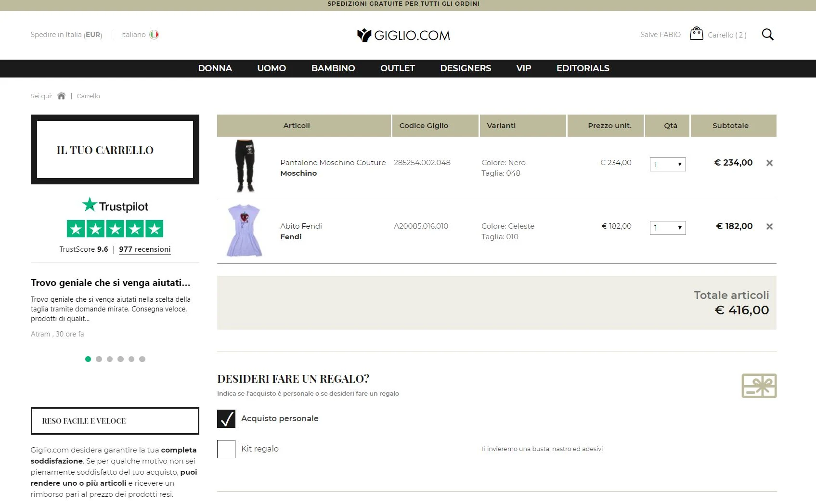This screenshot has width=816, height=504.
Task: Select the sixth review carousel dot
Action: click(142, 359)
